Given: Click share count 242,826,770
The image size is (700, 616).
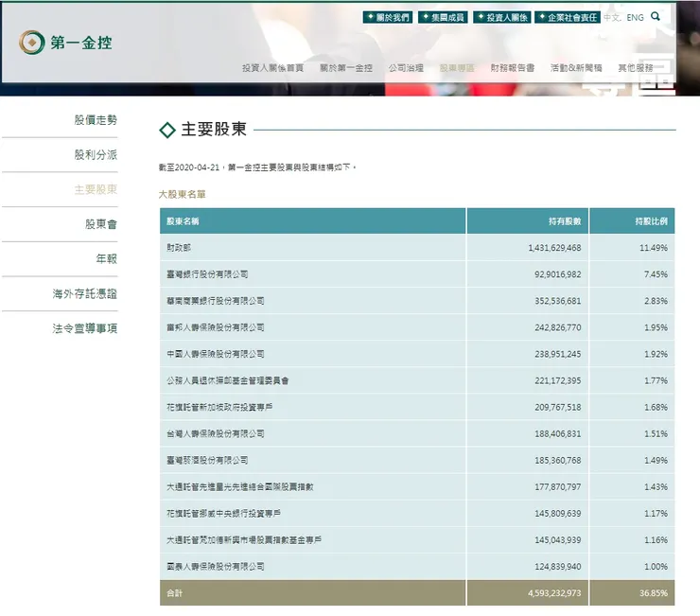Looking at the screenshot, I should [x=558, y=327].
